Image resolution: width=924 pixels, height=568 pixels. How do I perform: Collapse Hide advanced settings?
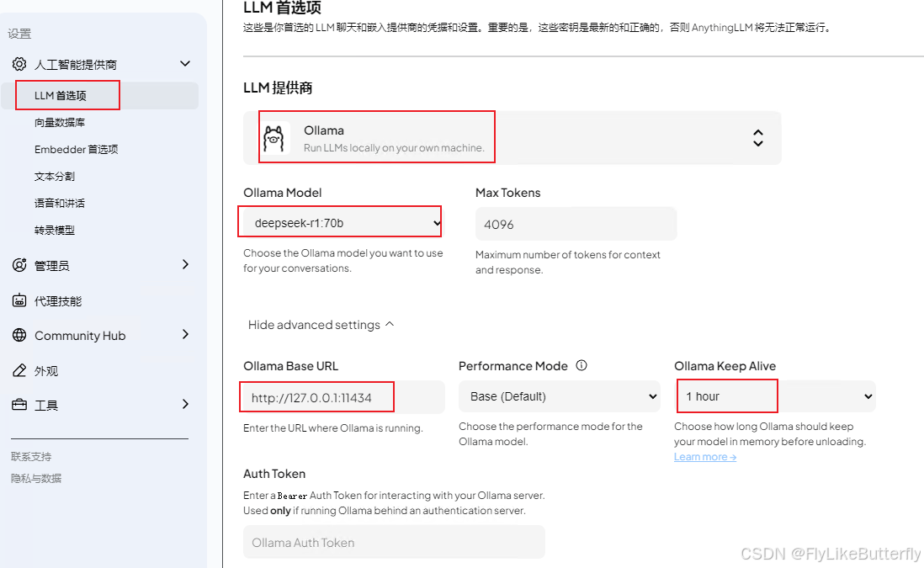coord(321,325)
